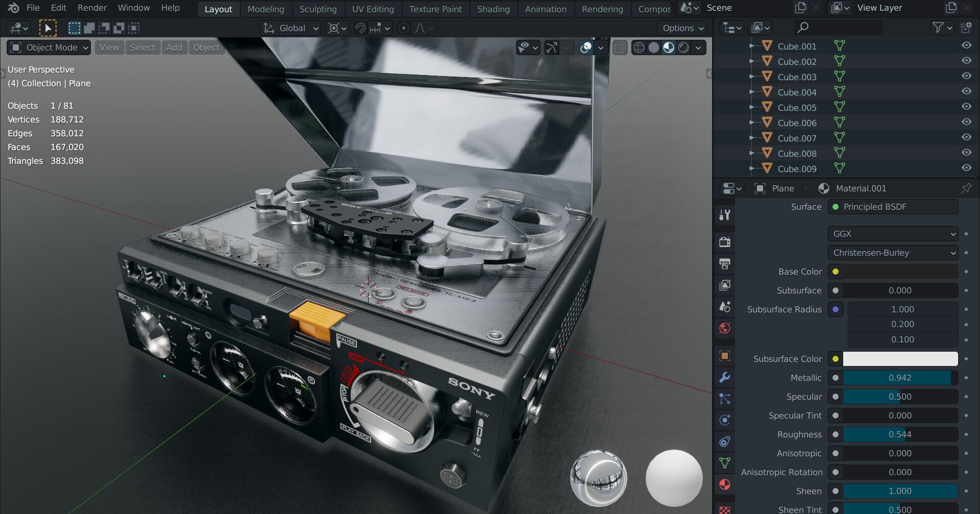980x514 pixels.
Task: Adjust the Roughness slider
Action: click(900, 434)
